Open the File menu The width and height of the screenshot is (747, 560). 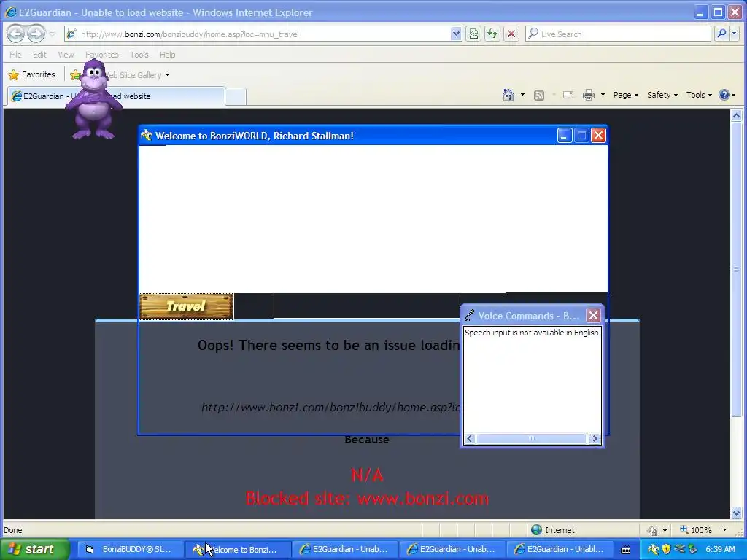coord(15,55)
